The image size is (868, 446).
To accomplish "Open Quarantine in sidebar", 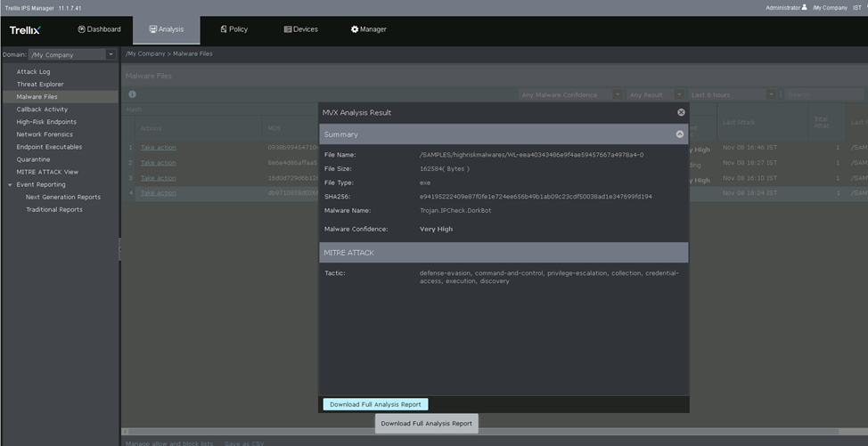I will (33, 159).
